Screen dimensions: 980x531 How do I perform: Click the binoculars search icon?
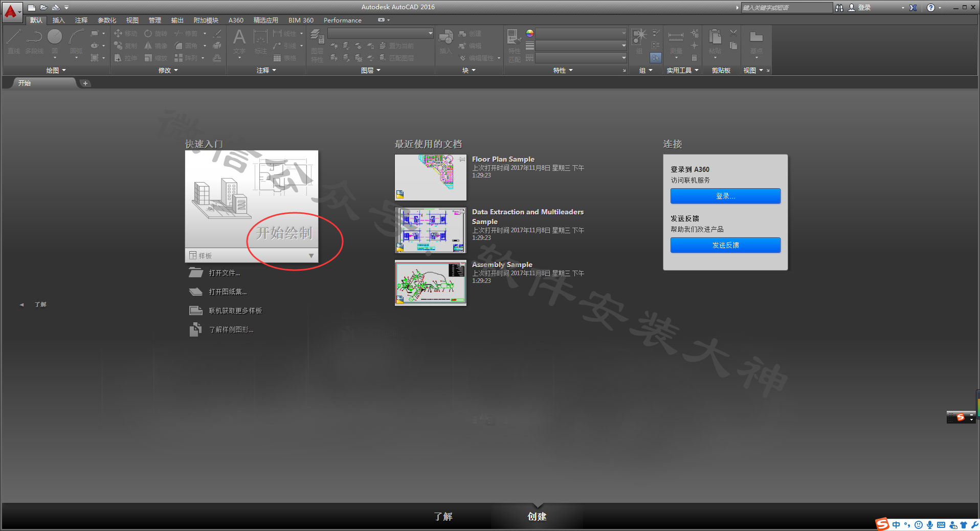pos(839,8)
